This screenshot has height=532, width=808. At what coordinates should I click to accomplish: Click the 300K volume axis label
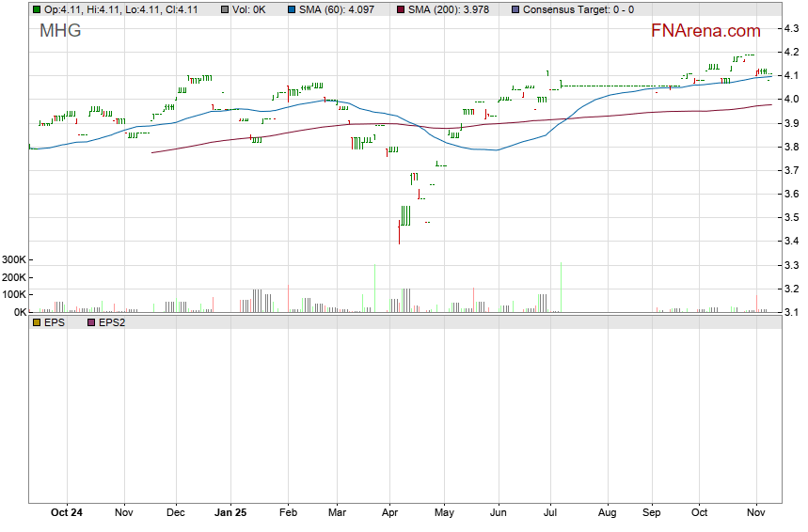pyautogui.click(x=14, y=260)
